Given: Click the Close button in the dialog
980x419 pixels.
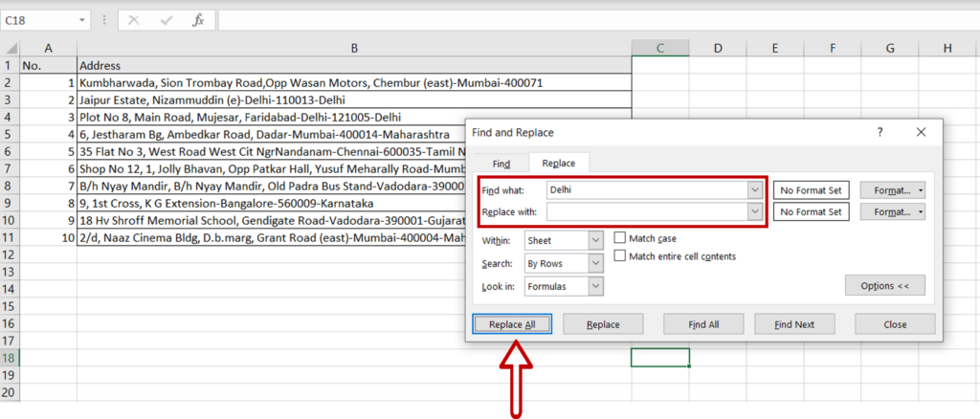Looking at the screenshot, I should pos(895,324).
